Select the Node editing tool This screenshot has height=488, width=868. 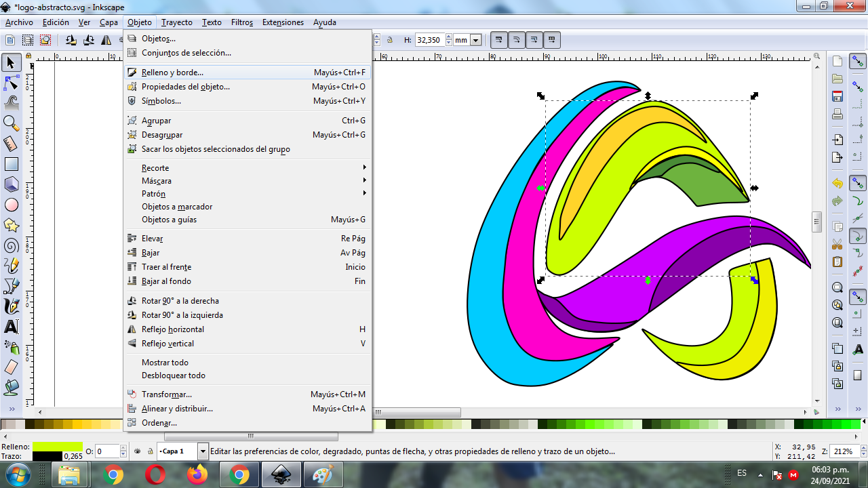click(x=11, y=83)
